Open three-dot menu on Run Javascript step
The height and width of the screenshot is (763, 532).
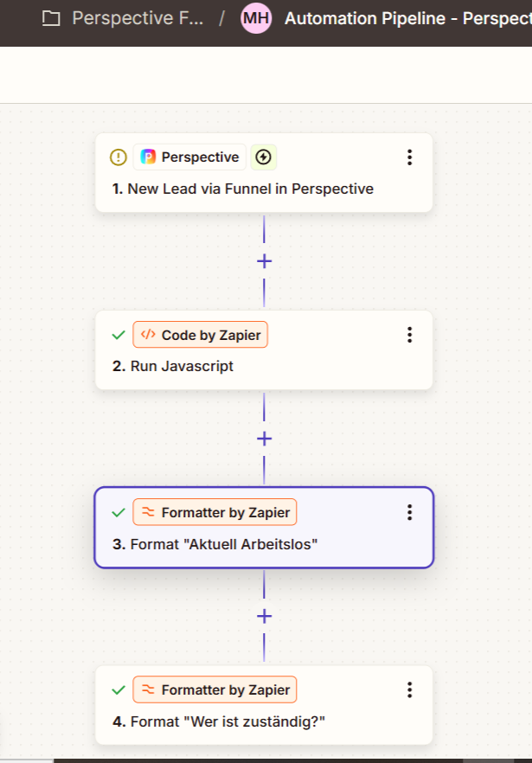click(x=409, y=335)
